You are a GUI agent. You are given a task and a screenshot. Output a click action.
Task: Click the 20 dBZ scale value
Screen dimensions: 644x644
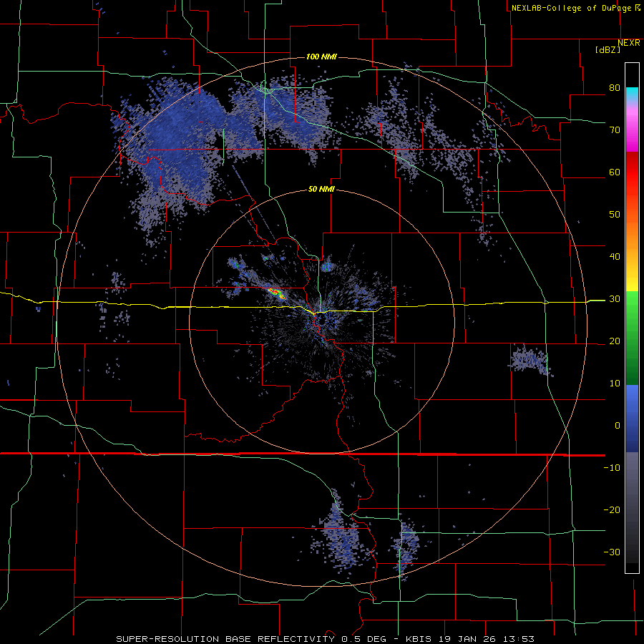615,341
